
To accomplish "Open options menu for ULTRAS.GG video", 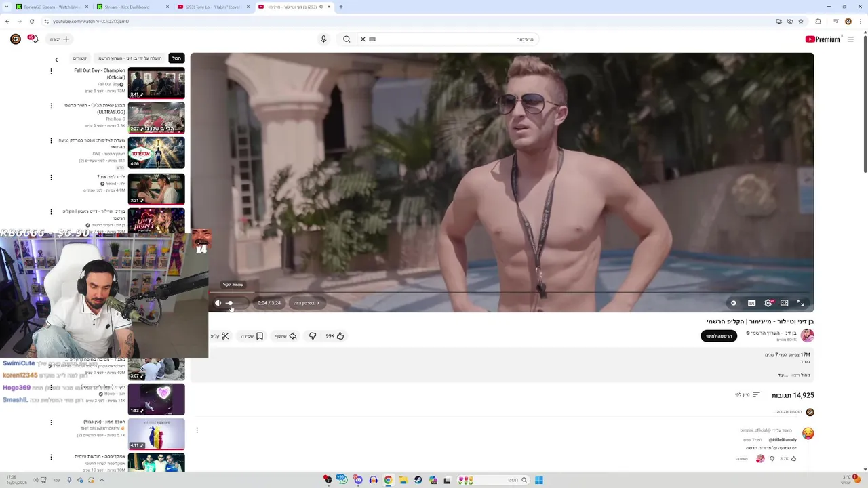I will (51, 106).
